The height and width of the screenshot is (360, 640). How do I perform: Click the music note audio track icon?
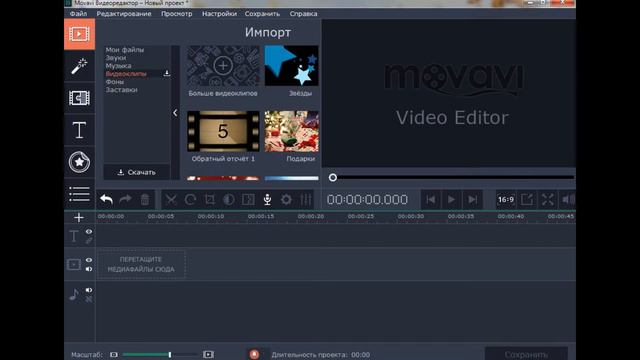click(74, 294)
